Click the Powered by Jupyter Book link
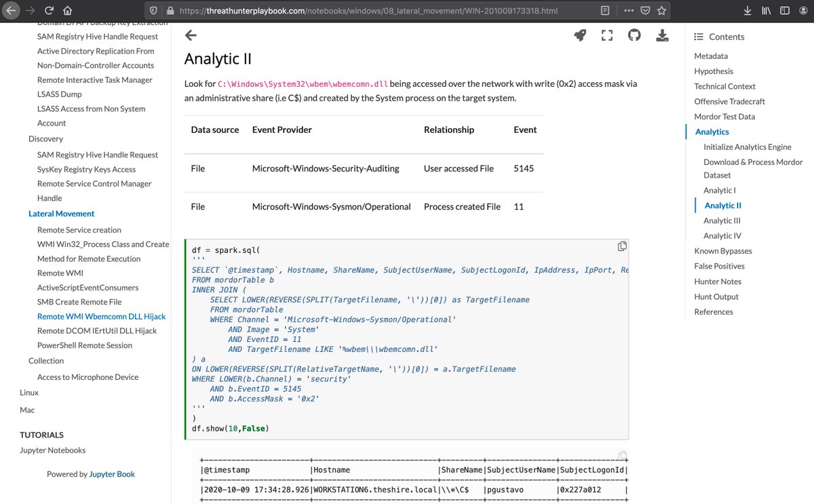 [111, 473]
